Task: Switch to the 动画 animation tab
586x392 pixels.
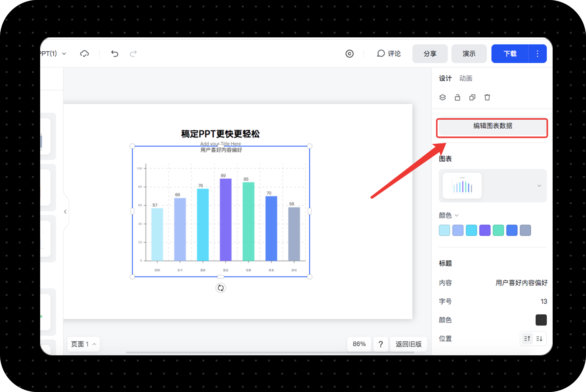Action: click(466, 78)
